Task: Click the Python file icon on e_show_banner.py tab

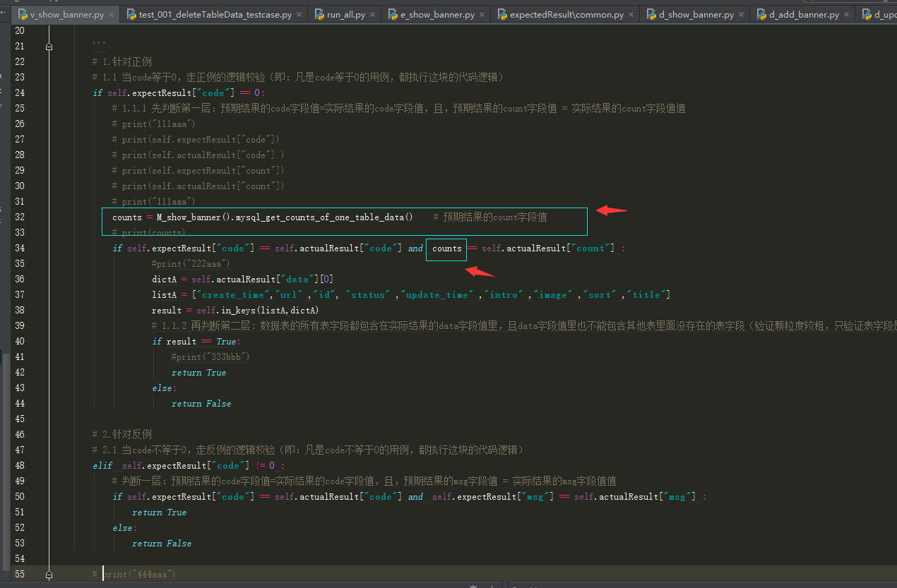Action: [393, 14]
